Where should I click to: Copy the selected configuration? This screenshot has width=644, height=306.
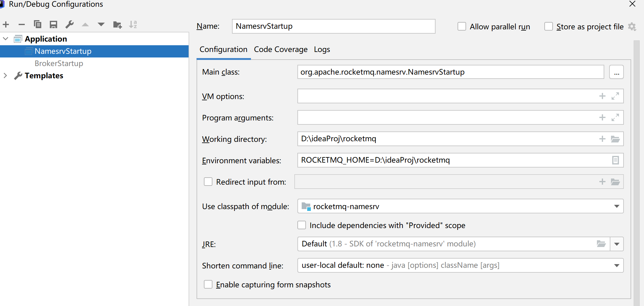click(x=38, y=24)
